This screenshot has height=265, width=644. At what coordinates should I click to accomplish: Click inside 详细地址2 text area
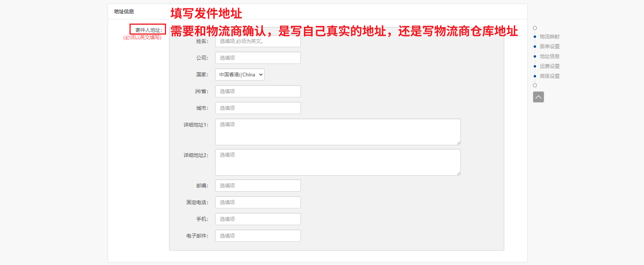click(338, 162)
